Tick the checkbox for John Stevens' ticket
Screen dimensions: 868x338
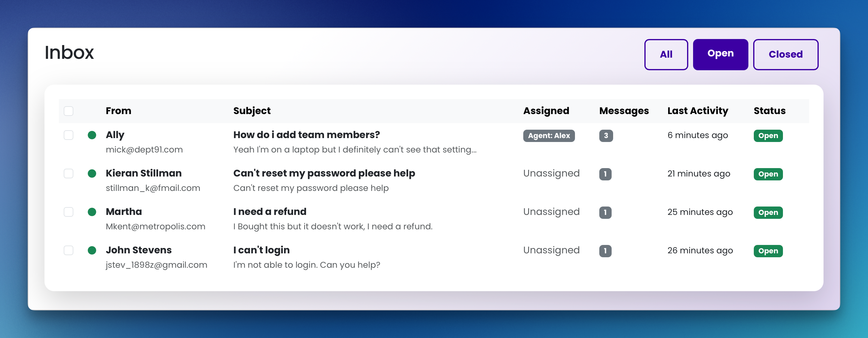click(x=69, y=250)
